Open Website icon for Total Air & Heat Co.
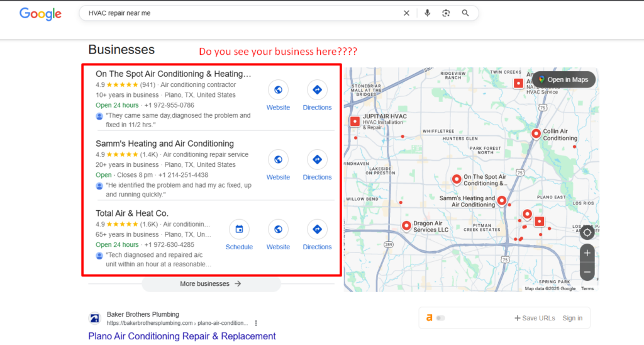Screen dimensions: 644x345 click(x=278, y=229)
